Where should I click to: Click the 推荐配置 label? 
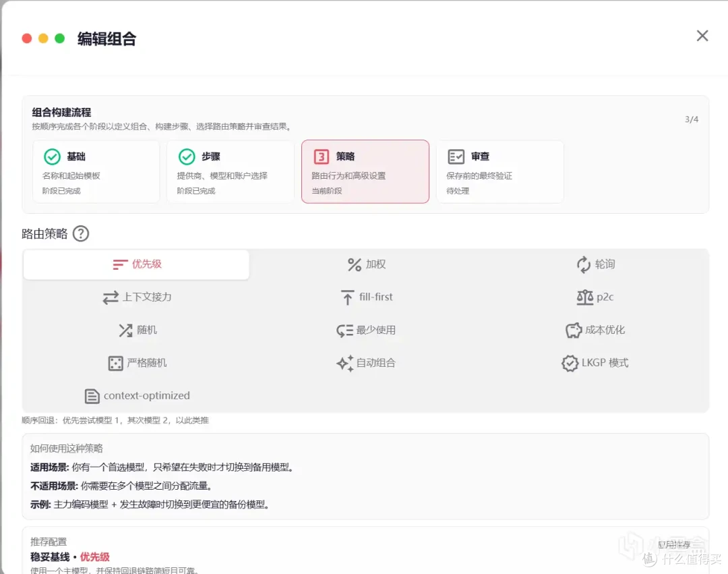click(x=49, y=542)
